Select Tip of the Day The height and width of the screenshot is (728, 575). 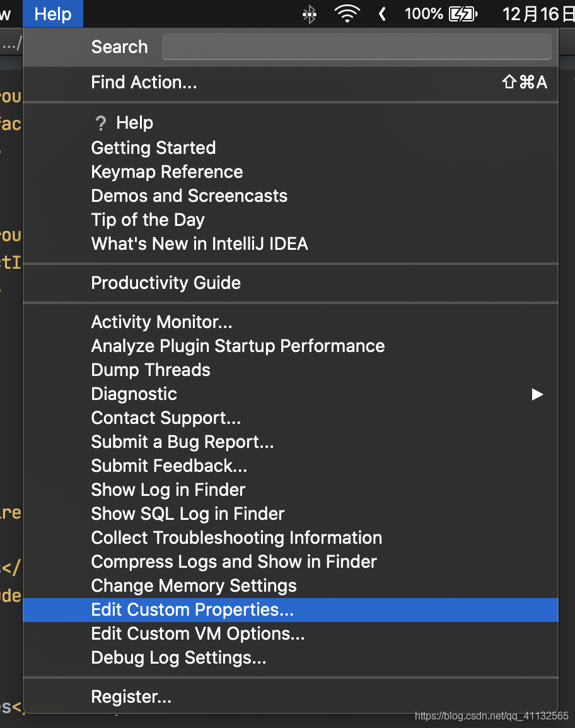[148, 220]
